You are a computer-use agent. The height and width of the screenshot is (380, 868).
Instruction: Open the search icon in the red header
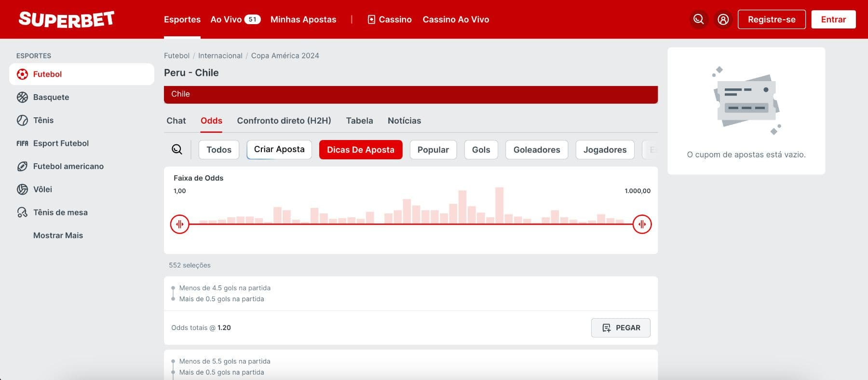tap(698, 19)
